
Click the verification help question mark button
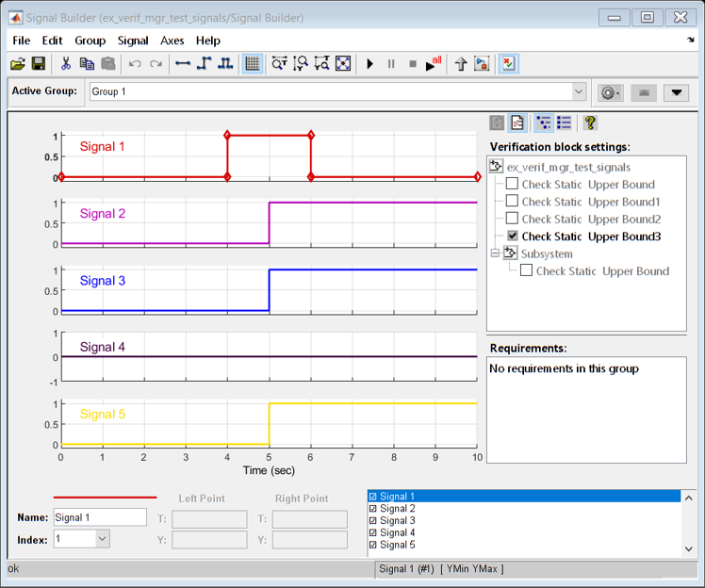click(x=590, y=123)
